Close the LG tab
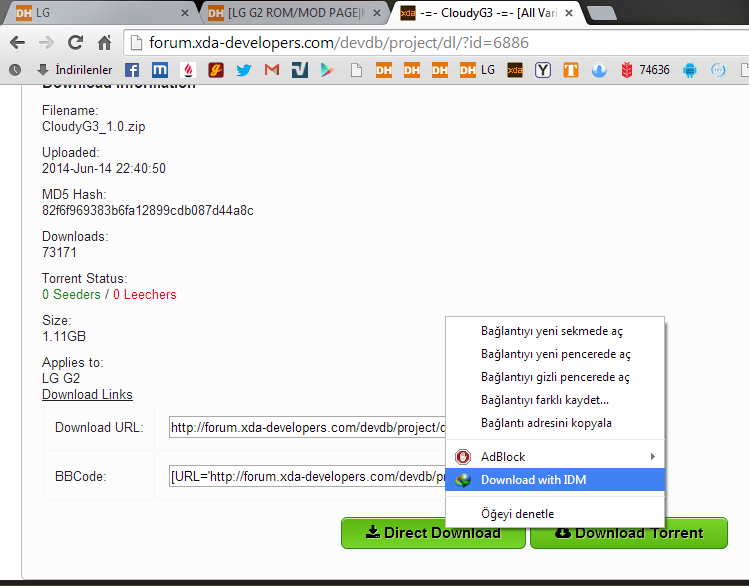This screenshot has width=749, height=586. [185, 13]
